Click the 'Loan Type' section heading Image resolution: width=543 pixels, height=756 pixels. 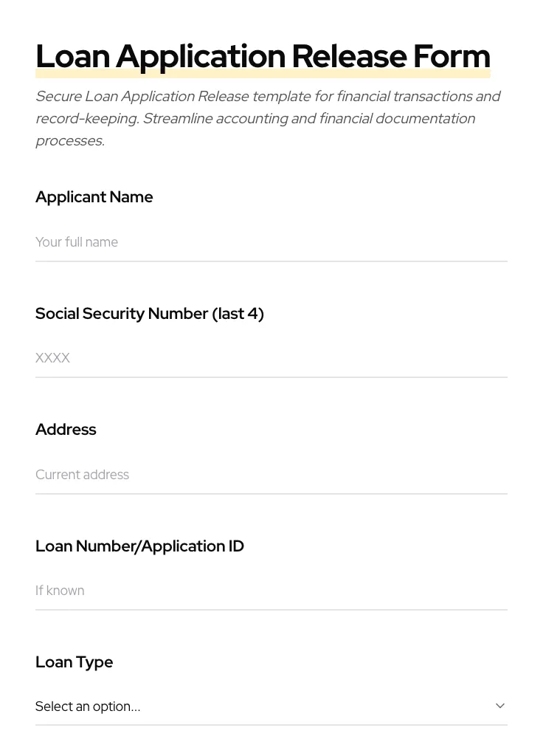pos(74,662)
